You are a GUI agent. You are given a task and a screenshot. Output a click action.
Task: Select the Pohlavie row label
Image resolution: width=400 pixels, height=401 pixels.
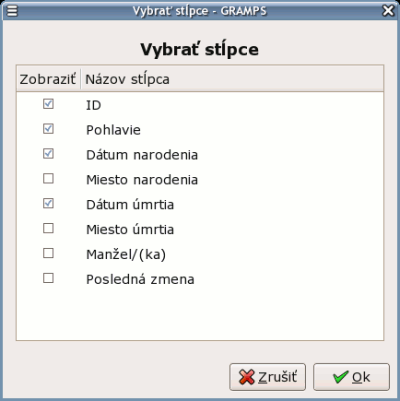113,130
